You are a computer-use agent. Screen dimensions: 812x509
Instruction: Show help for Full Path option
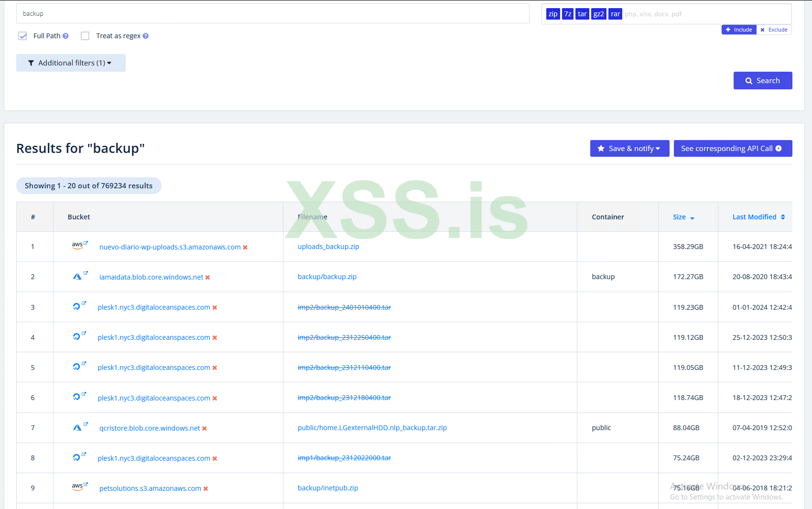(x=65, y=36)
